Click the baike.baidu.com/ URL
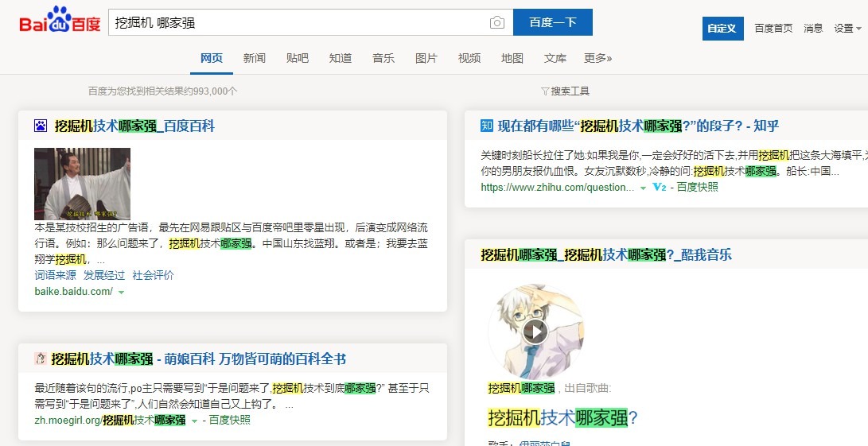Viewport: 868px width, 446px height. (x=74, y=291)
